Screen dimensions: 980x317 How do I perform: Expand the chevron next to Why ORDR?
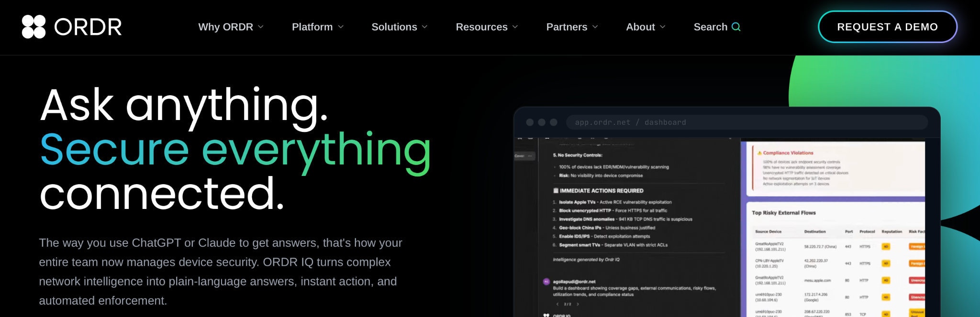[261, 27]
